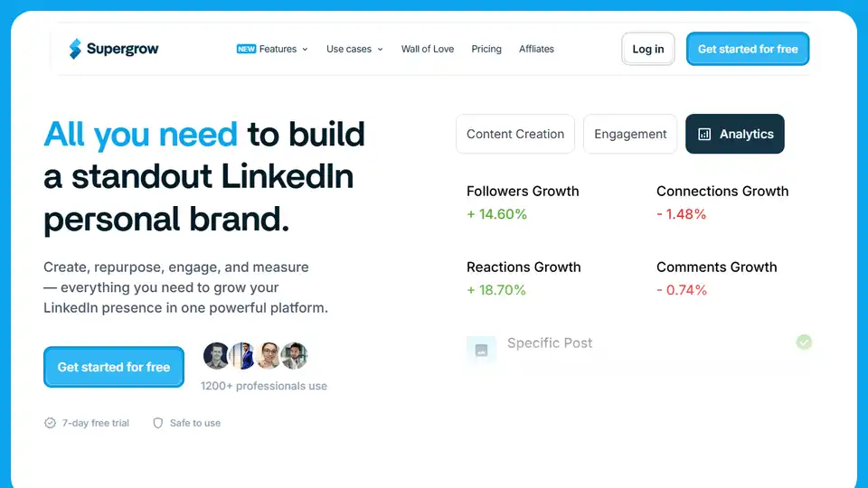Open the Wall of Love page
Viewport: 868px width, 488px height.
point(428,49)
